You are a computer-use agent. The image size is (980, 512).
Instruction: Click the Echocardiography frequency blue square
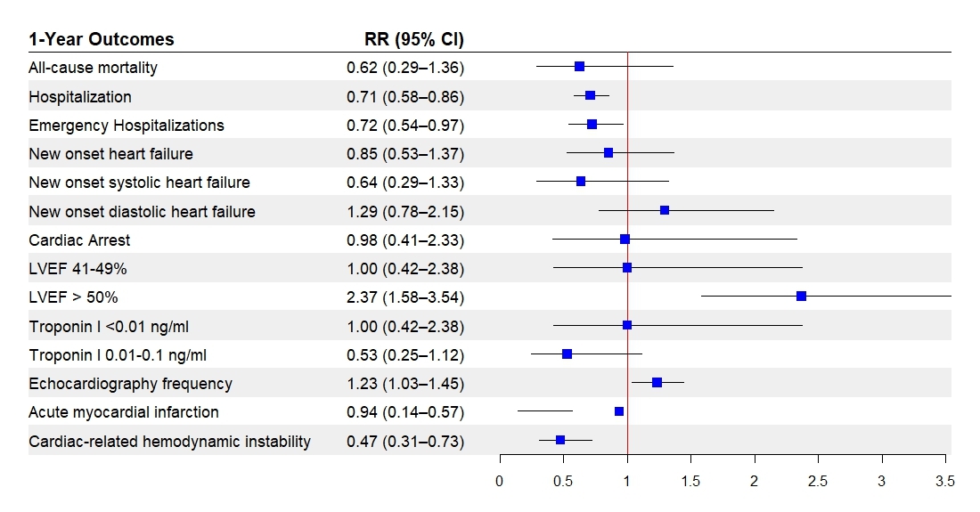[657, 383]
